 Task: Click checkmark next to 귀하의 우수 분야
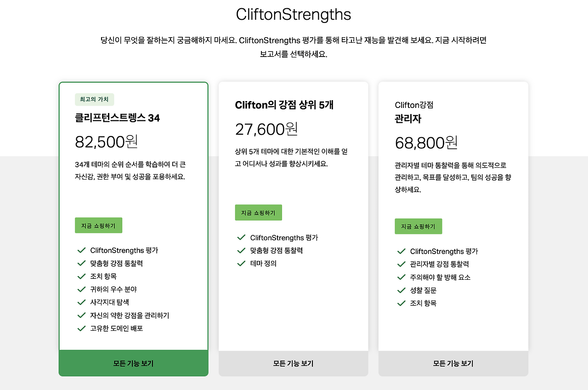point(82,289)
